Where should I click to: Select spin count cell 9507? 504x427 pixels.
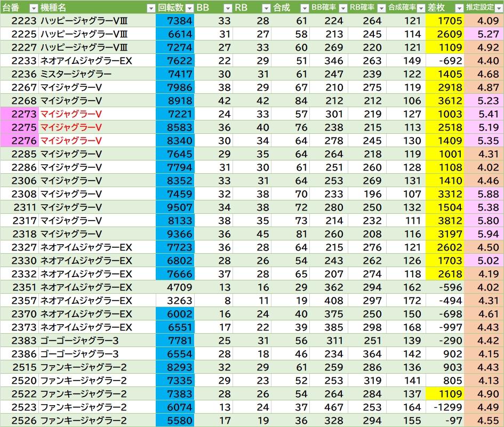click(x=175, y=207)
